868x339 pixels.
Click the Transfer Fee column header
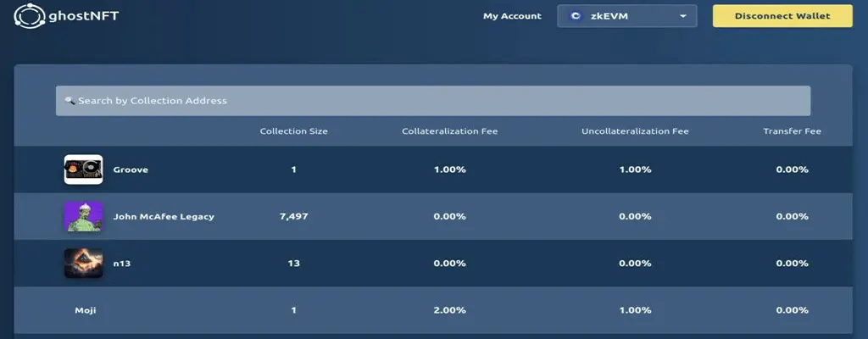click(793, 131)
